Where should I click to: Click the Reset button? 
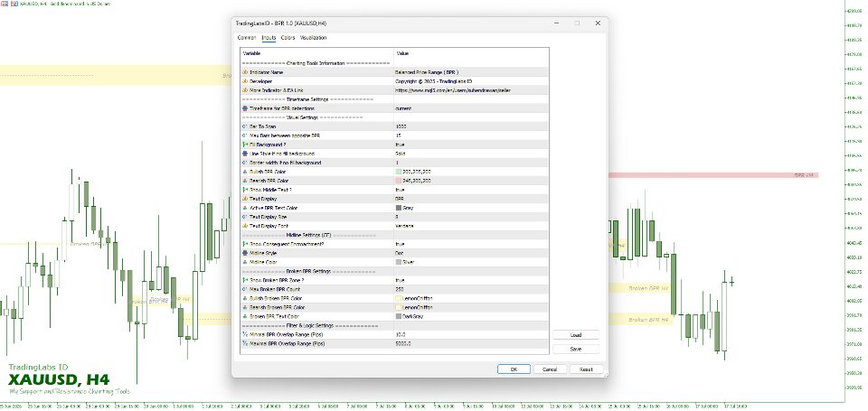(x=586, y=369)
